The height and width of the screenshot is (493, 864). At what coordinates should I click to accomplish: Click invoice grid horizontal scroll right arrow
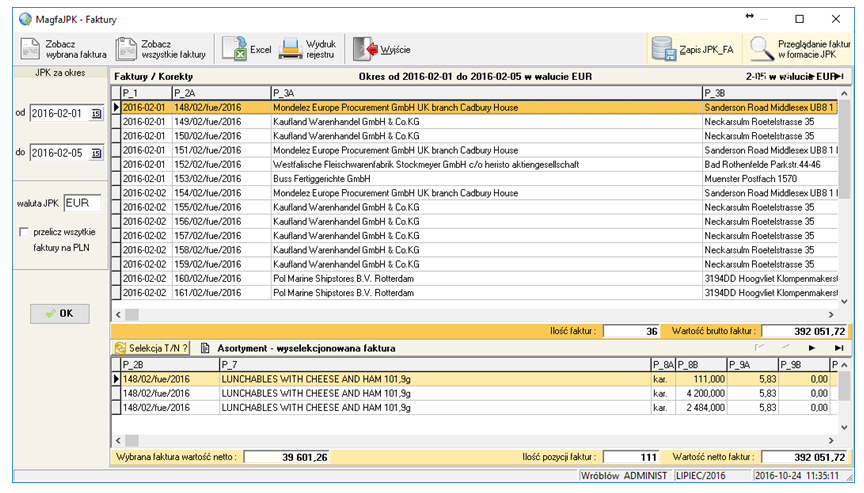click(x=831, y=315)
